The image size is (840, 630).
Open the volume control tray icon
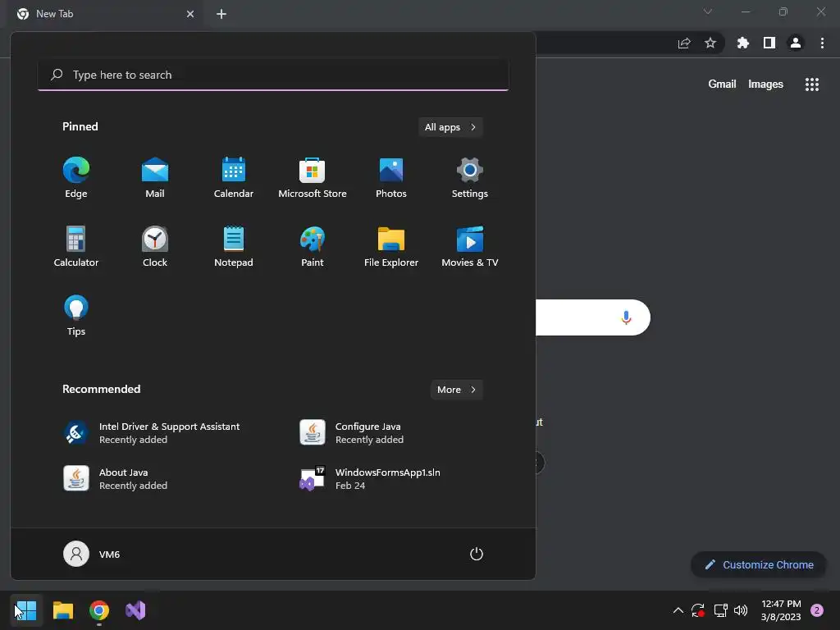(741, 610)
